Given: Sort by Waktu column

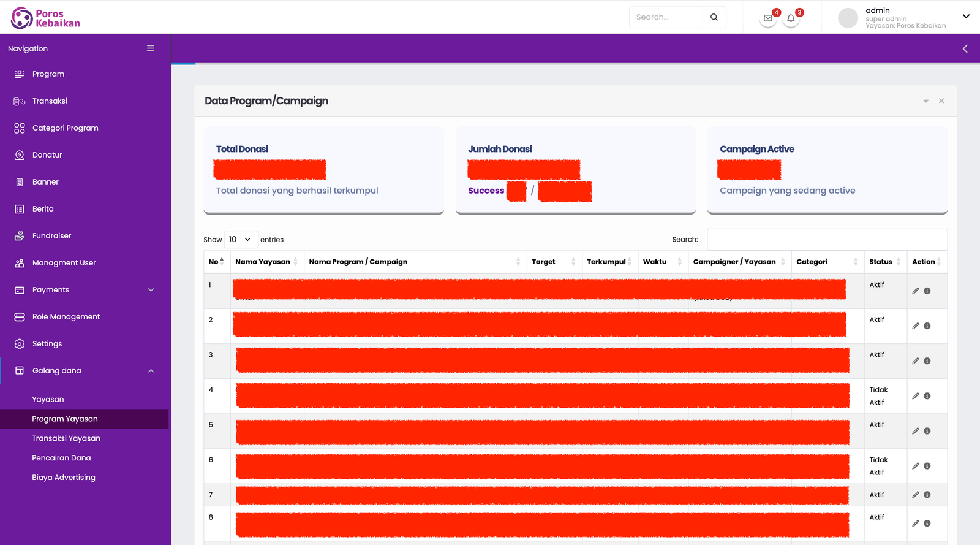Looking at the screenshot, I should 663,262.
